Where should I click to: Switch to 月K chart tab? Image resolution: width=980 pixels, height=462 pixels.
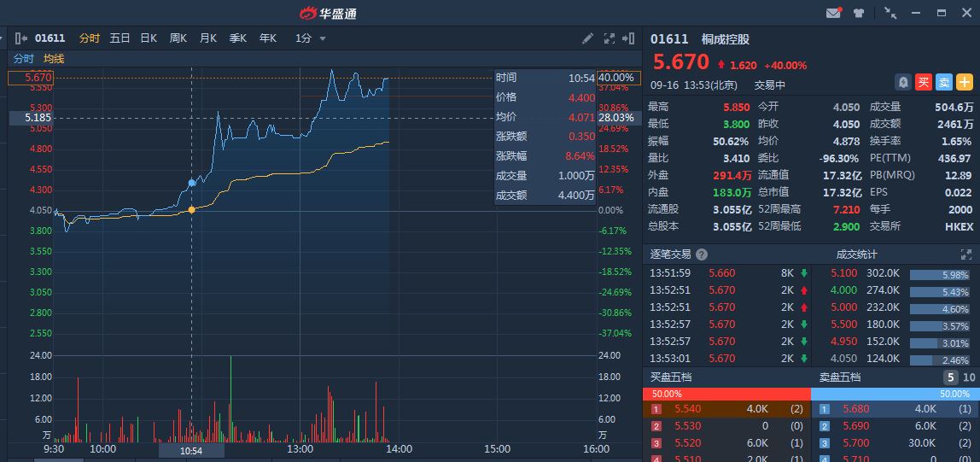pyautogui.click(x=208, y=38)
